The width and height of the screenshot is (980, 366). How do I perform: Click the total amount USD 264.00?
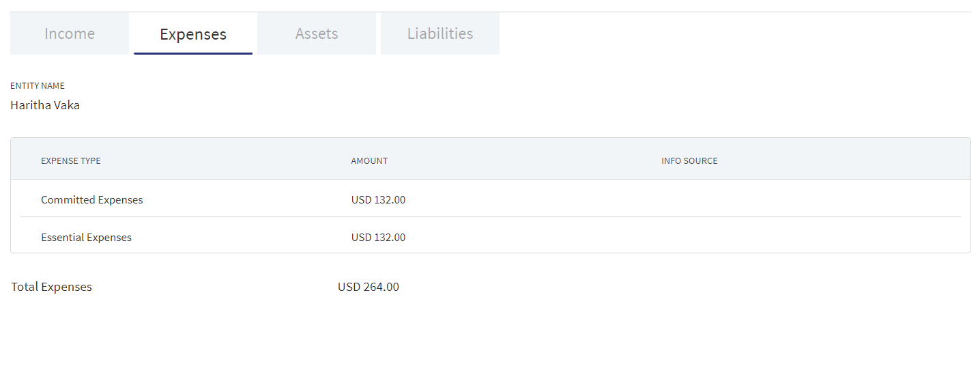[x=369, y=287]
